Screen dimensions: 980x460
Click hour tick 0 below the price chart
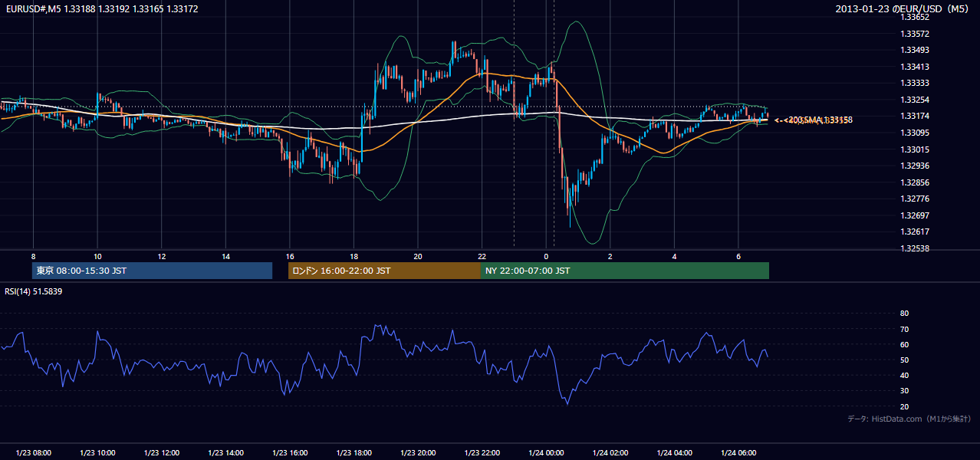546,256
